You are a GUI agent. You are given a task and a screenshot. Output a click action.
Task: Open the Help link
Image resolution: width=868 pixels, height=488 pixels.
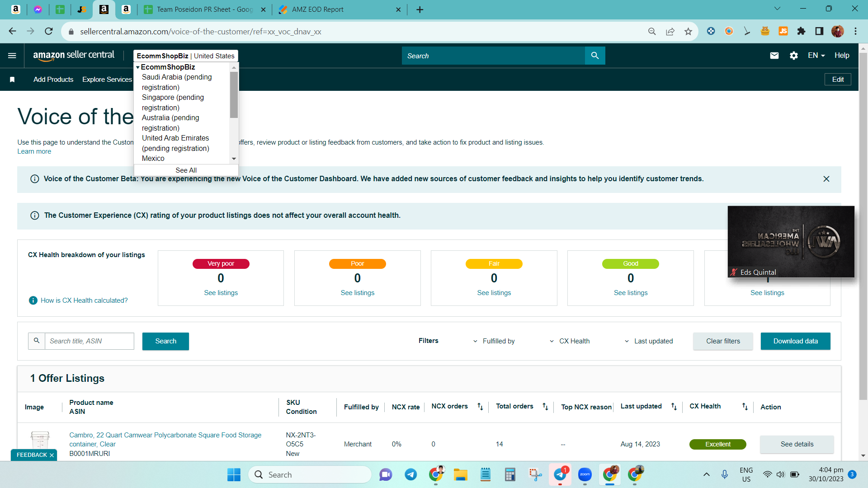[842, 56]
